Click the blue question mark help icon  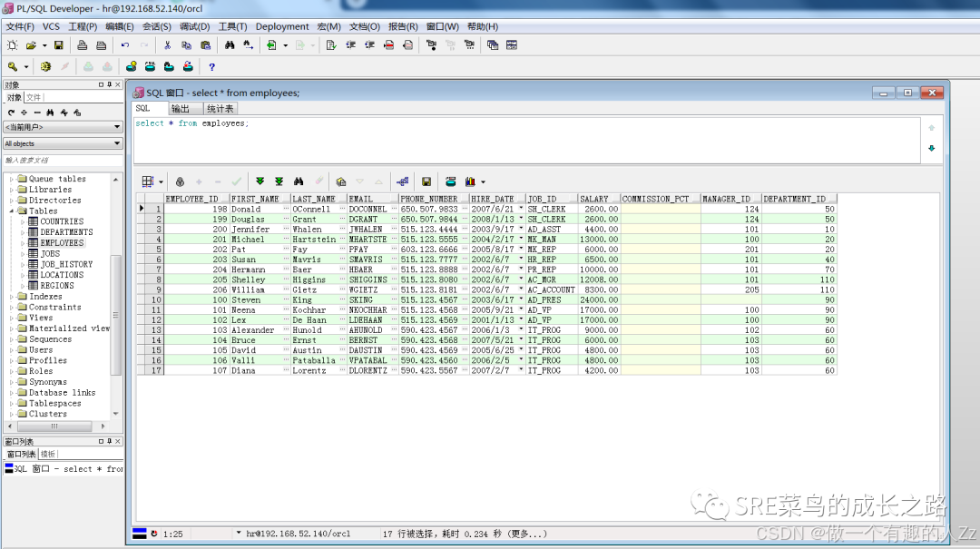click(x=211, y=67)
